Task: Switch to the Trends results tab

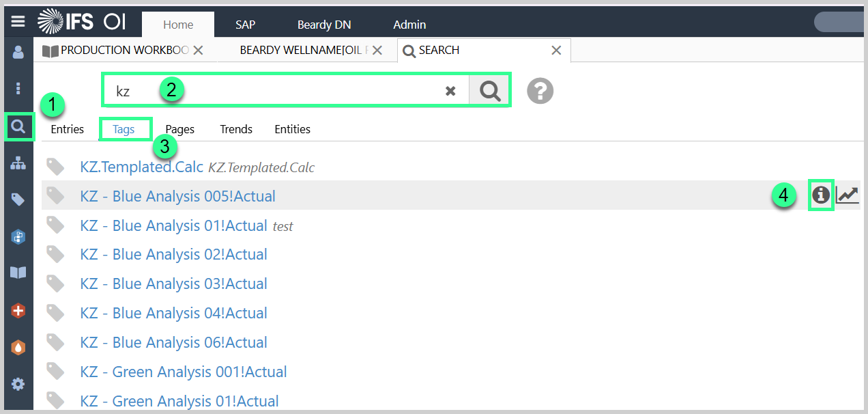Action: [x=236, y=129]
